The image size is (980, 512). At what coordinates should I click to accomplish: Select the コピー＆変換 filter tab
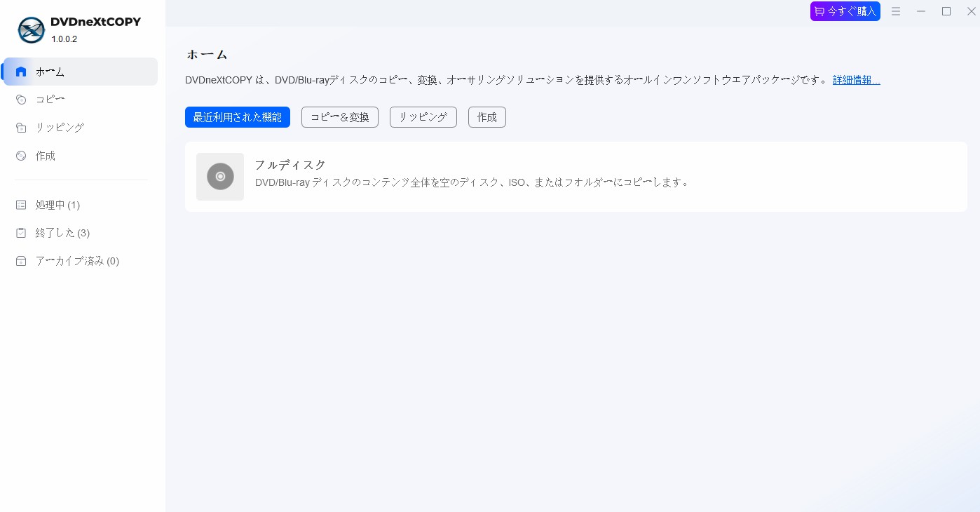340,117
